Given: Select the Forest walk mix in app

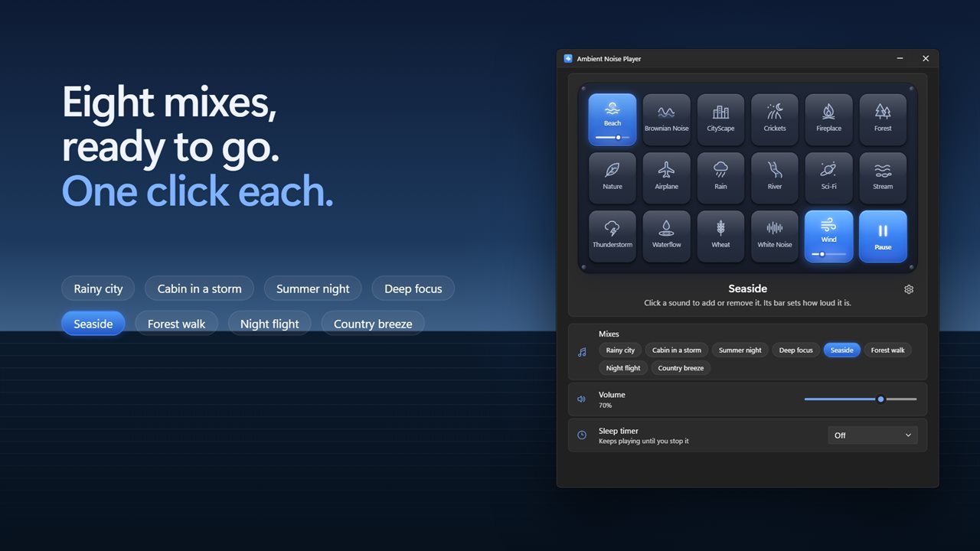Looking at the screenshot, I should click(x=888, y=350).
